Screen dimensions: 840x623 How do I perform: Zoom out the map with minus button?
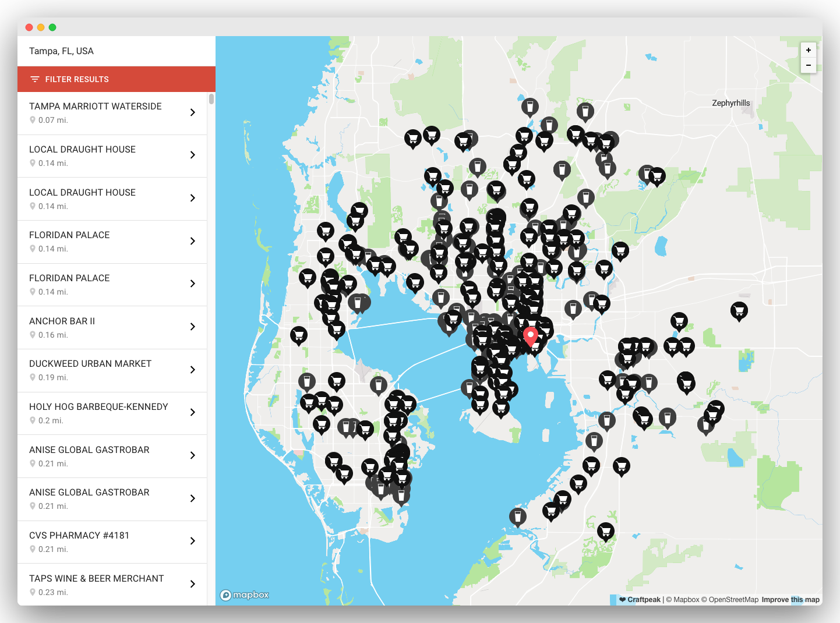808,65
